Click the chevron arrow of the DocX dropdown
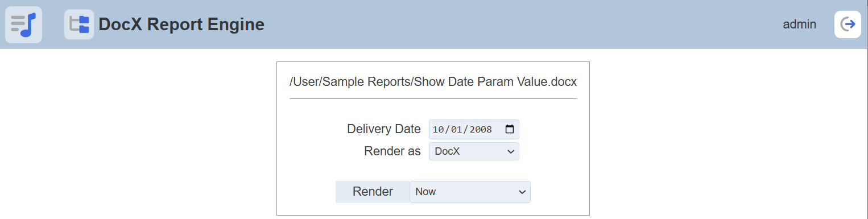Viewport: 868px width, 219px height. pos(510,152)
